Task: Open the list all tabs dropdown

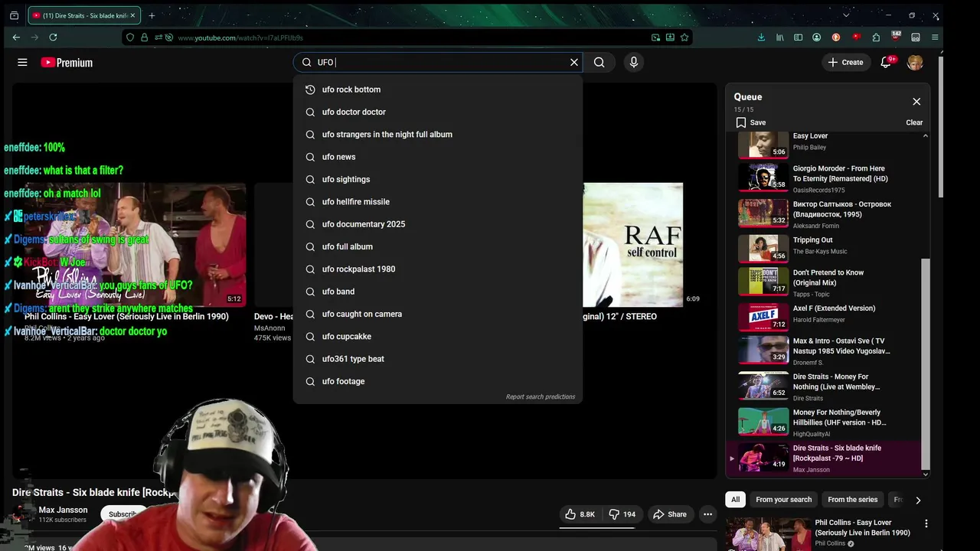Action: pos(846,15)
